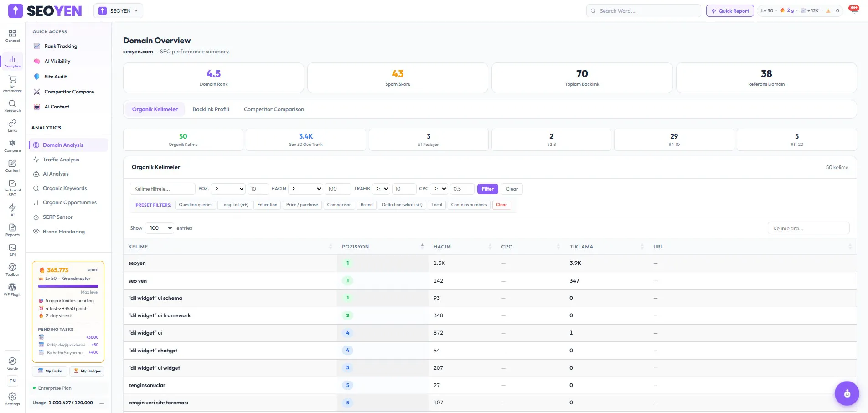Screen dimensions: 868x413
Task: Open the General section in left rail
Action: tap(12, 36)
